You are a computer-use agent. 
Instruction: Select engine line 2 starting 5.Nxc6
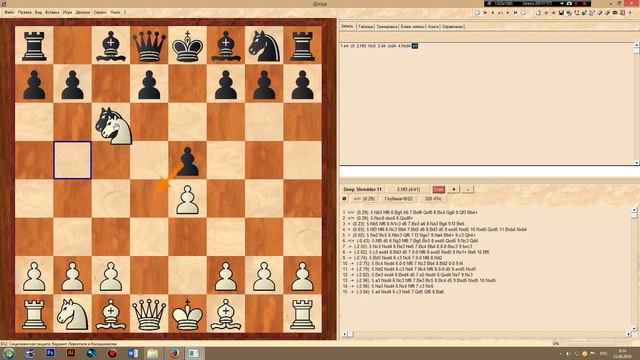coord(378,218)
